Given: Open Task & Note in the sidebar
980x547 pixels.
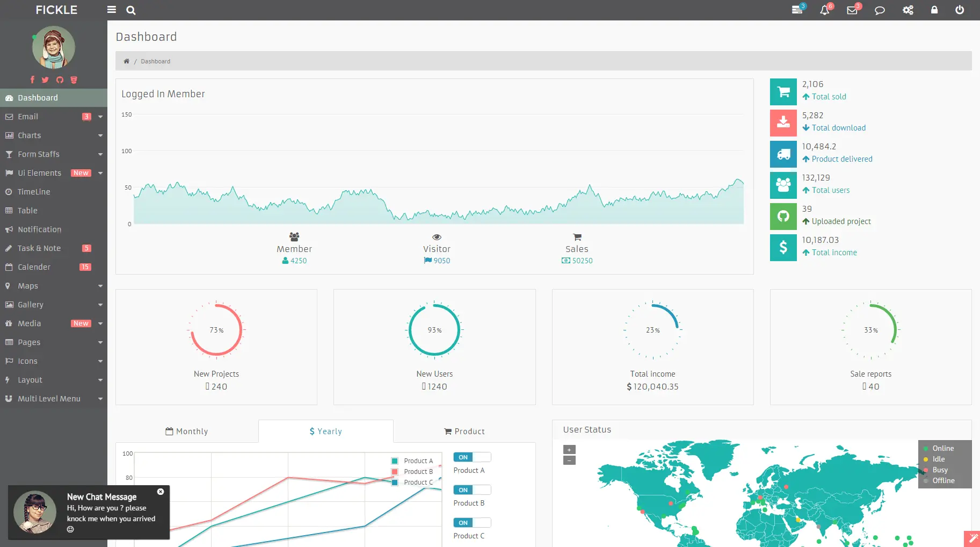Looking at the screenshot, I should (x=54, y=248).
